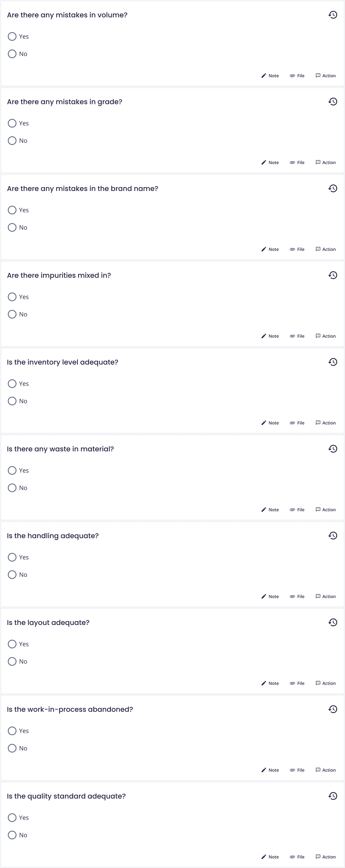Select Yes for mistakes in volume
This screenshot has height=868, width=345.
(12, 36)
